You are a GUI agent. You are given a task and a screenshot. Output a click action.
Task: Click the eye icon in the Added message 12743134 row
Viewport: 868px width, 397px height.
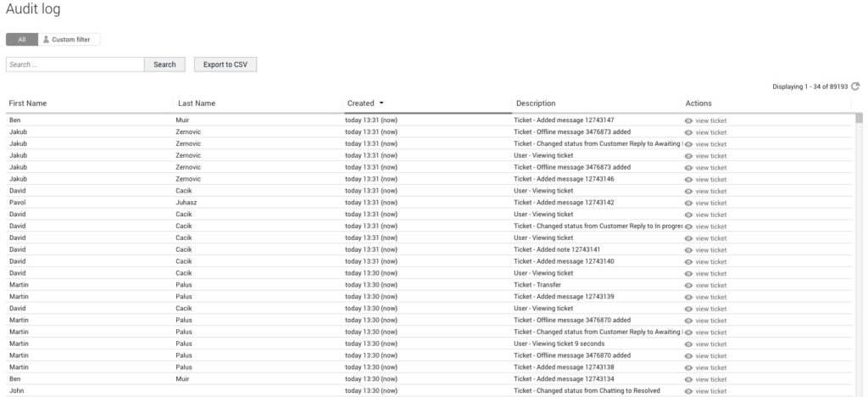click(x=688, y=379)
